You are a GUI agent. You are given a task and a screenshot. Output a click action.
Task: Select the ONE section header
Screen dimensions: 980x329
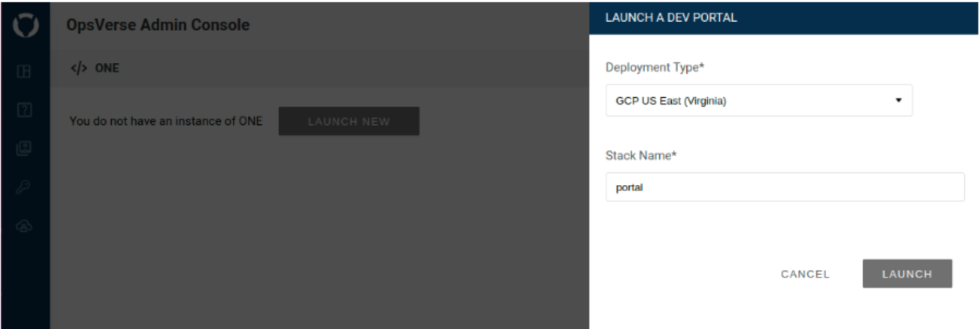(107, 69)
